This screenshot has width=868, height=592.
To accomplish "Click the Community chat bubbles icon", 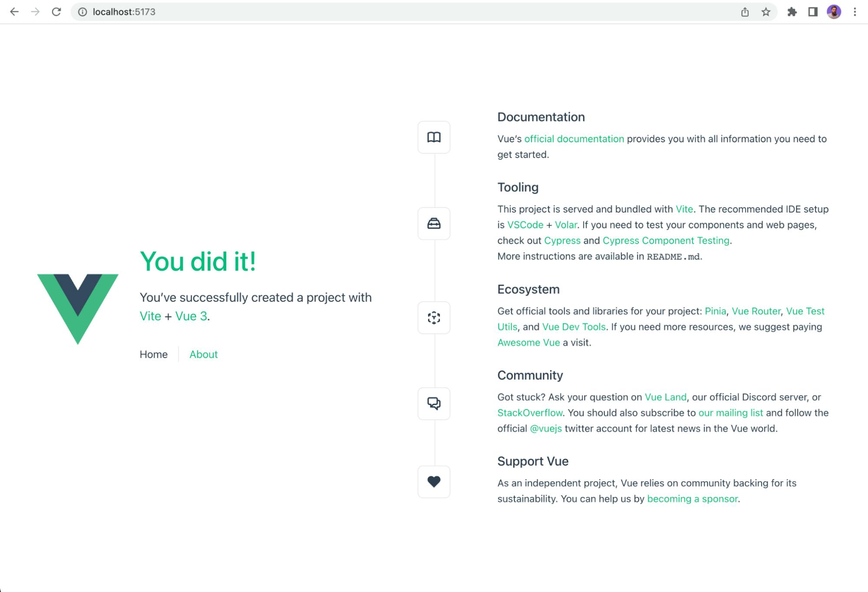I will pyautogui.click(x=434, y=403).
